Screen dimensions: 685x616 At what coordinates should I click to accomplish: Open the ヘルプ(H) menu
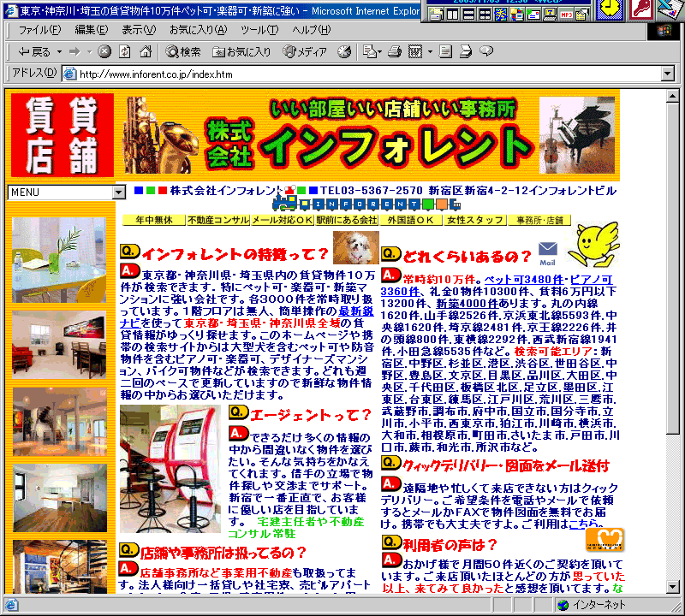coord(312,30)
